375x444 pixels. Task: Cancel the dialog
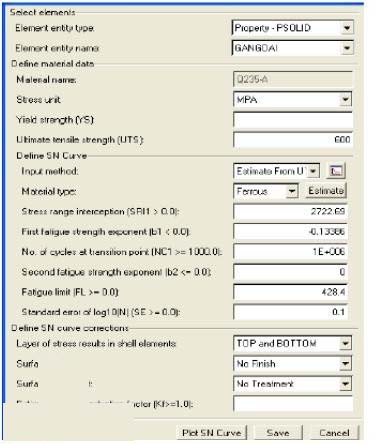tap(334, 433)
